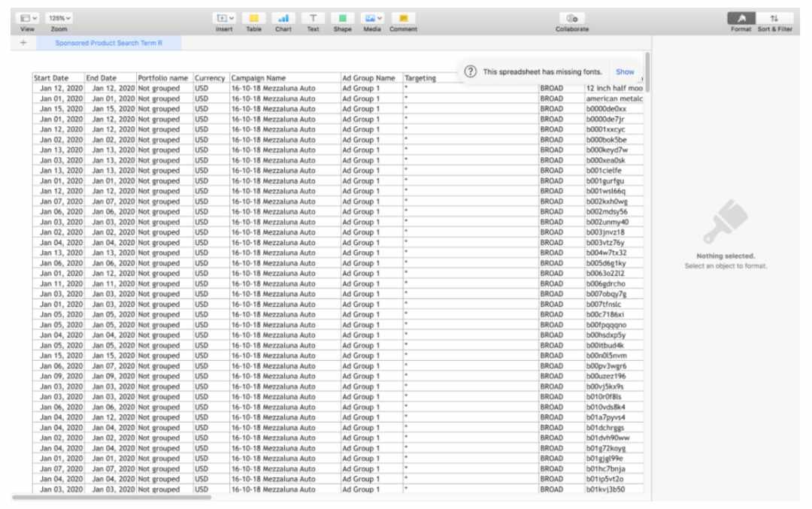Open the Media dropdown
Image resolution: width=812 pixels, height=509 pixels.
(372, 18)
